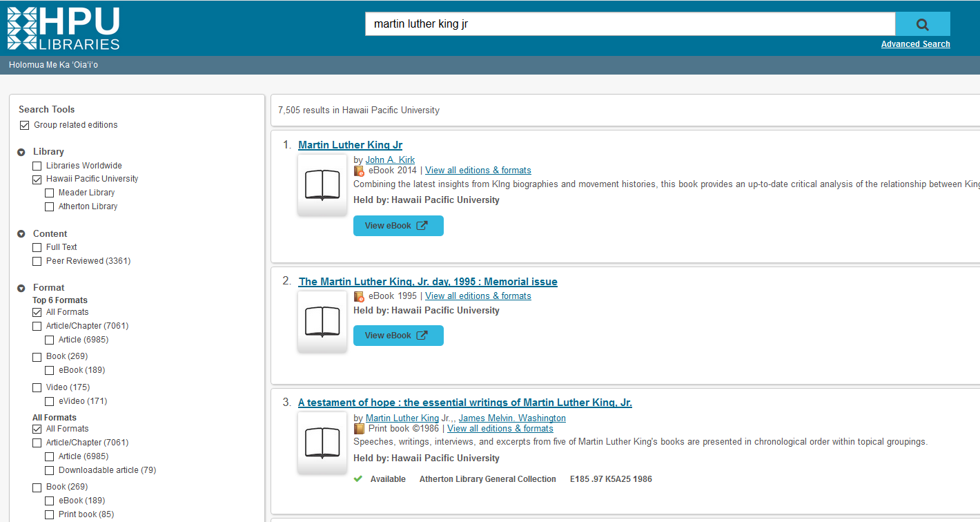Click the eBook format icon next to 'eBook 2014'
This screenshot has height=522, width=980.
pos(359,171)
